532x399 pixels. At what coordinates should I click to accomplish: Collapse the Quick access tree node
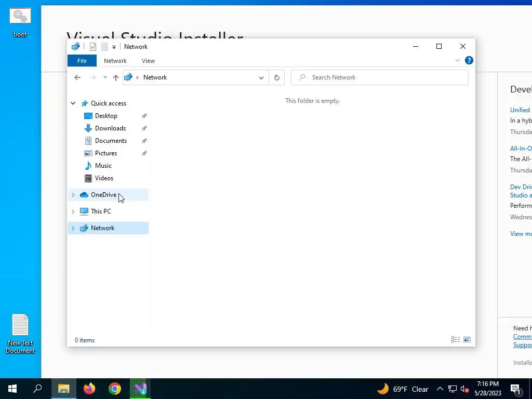[x=73, y=103]
